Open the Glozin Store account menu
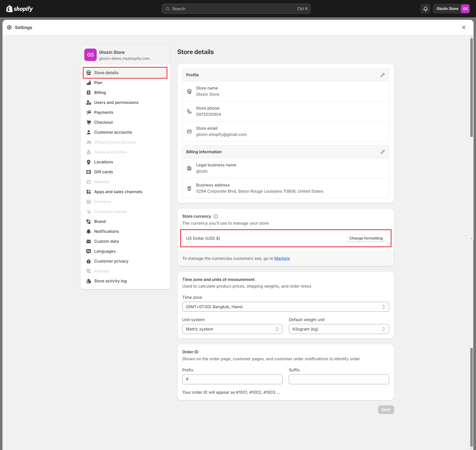 (451, 9)
